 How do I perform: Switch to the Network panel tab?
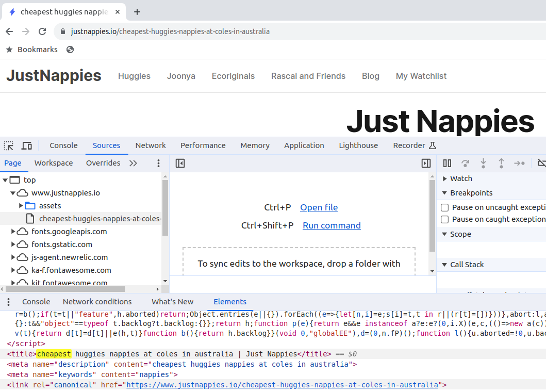click(x=151, y=145)
